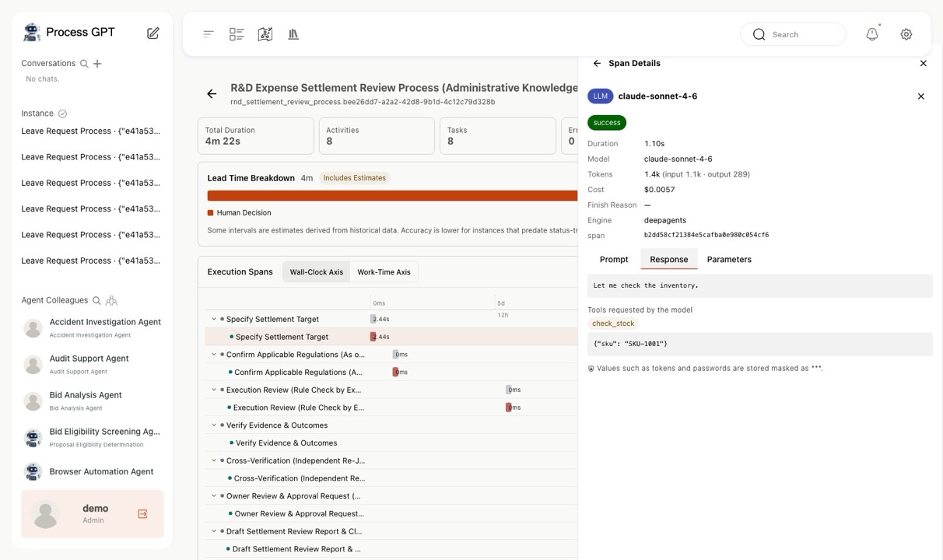Click the Duration value 1.10s
The height and width of the screenshot is (560, 943).
[654, 144]
